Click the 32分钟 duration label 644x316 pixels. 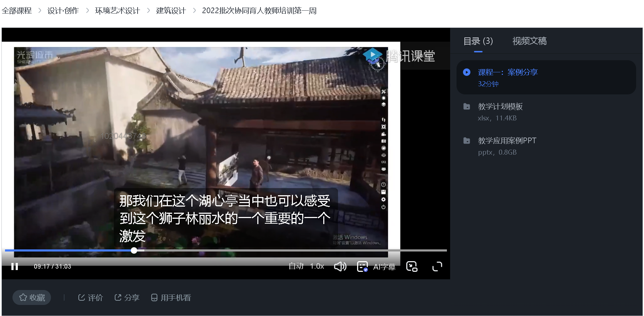coord(488,84)
